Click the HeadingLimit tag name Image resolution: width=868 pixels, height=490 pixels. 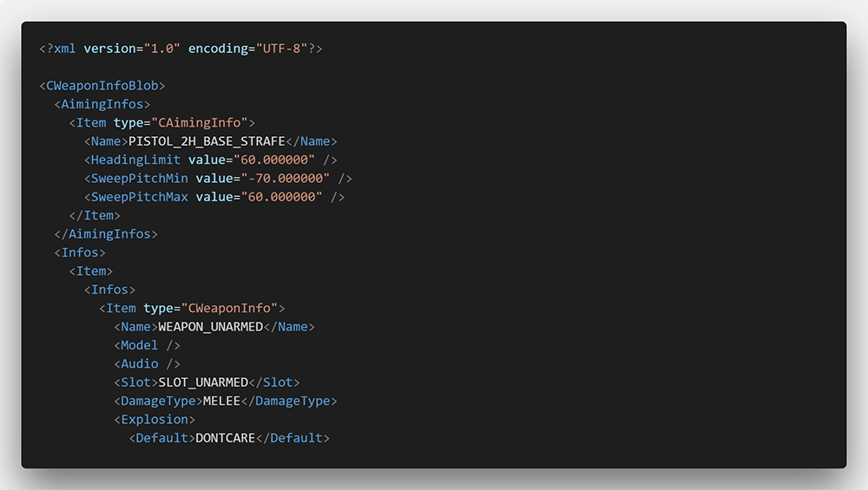[136, 160]
